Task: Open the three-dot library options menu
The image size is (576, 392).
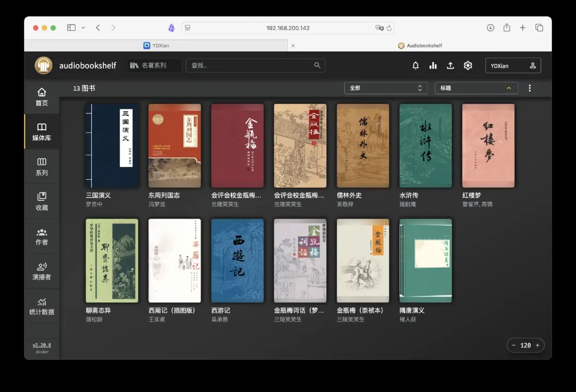Action: pyautogui.click(x=530, y=88)
